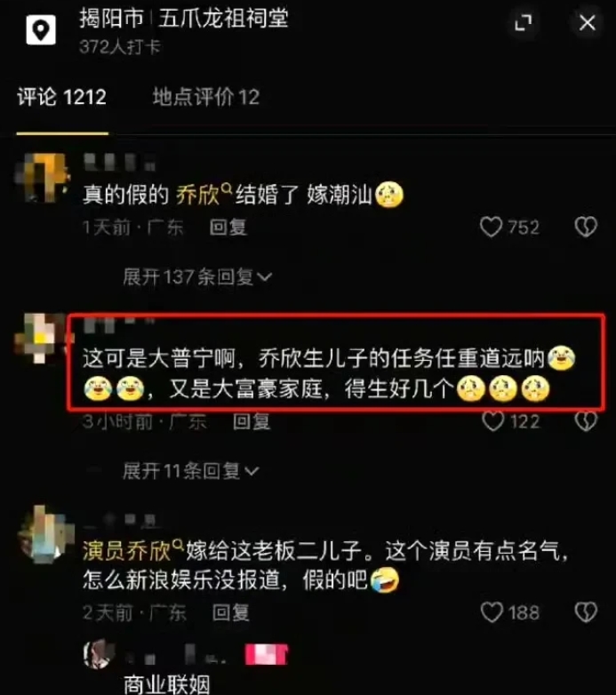Screen dimensions: 616x695
Task: Switch to 地点评价 12 tab
Action: [x=206, y=97]
